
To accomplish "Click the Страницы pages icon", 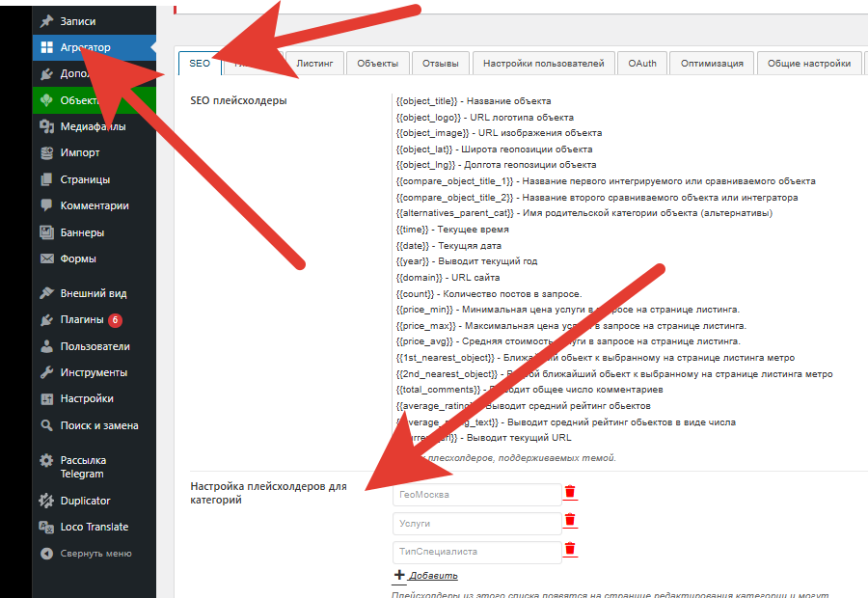I will [x=46, y=179].
